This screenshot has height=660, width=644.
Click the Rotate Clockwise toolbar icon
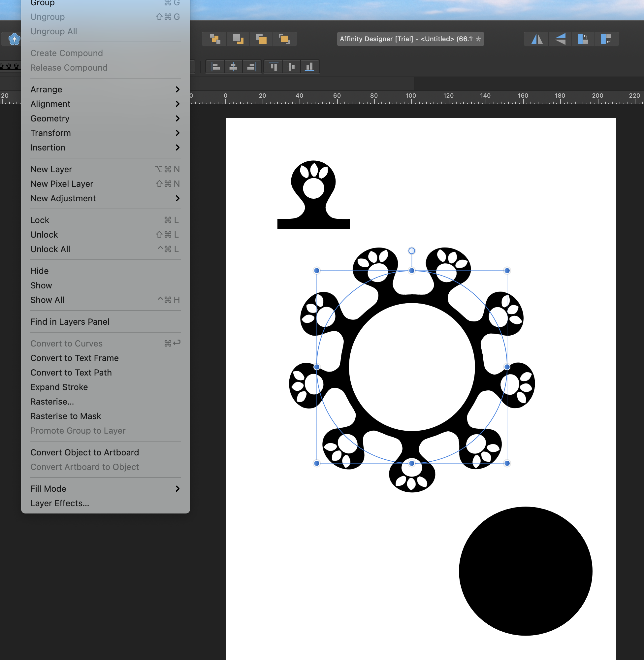[x=606, y=39]
